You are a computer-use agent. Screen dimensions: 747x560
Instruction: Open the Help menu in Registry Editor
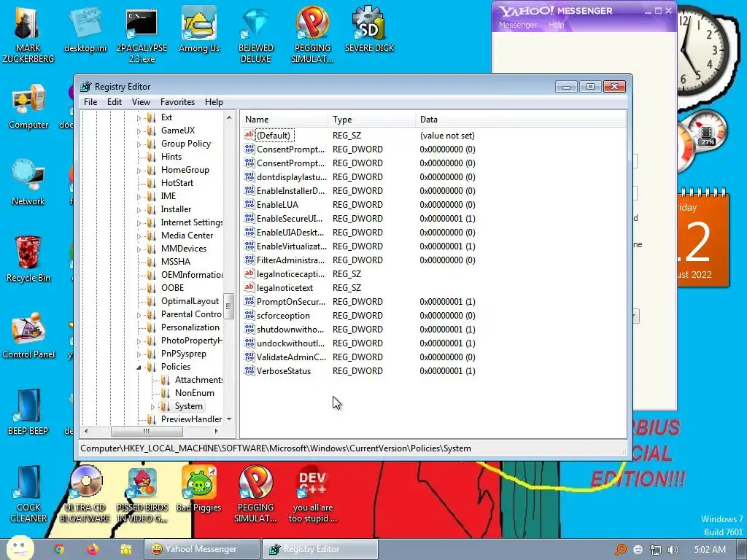214,102
